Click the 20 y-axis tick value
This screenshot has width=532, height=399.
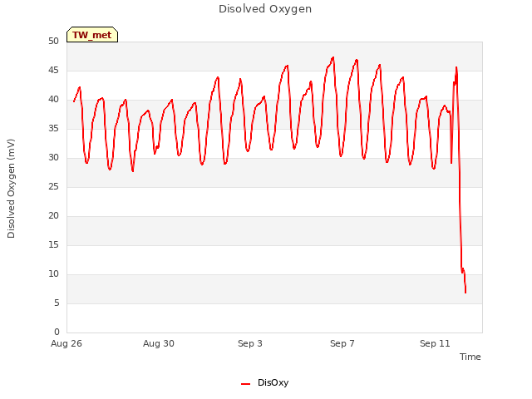tap(53, 216)
